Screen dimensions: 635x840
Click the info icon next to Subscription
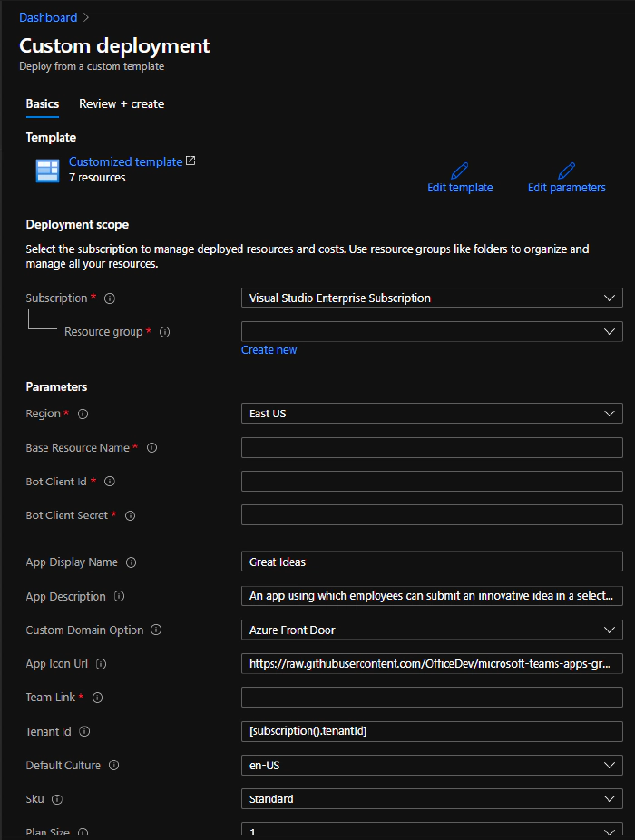point(110,298)
